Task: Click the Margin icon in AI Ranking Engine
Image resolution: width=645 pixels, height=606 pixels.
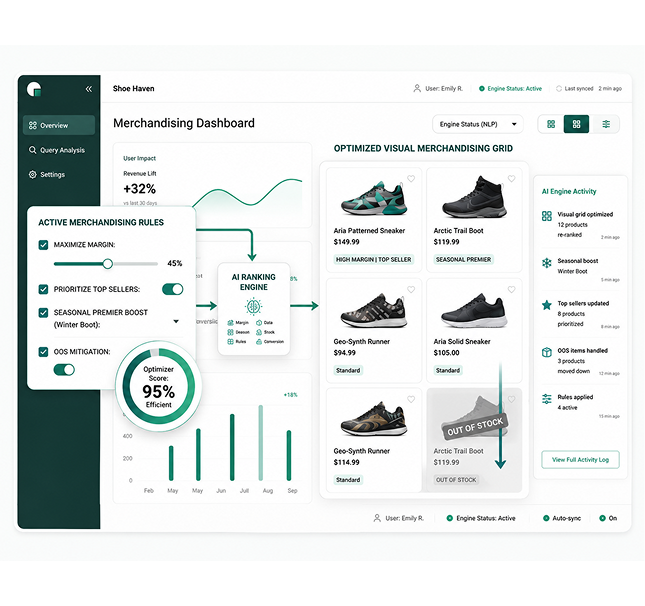Action: click(x=230, y=323)
